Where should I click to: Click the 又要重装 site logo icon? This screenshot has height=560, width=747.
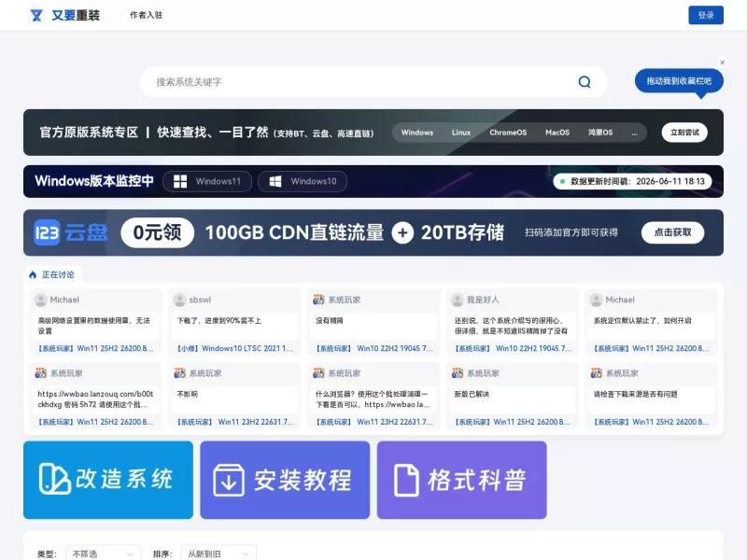tap(36, 15)
